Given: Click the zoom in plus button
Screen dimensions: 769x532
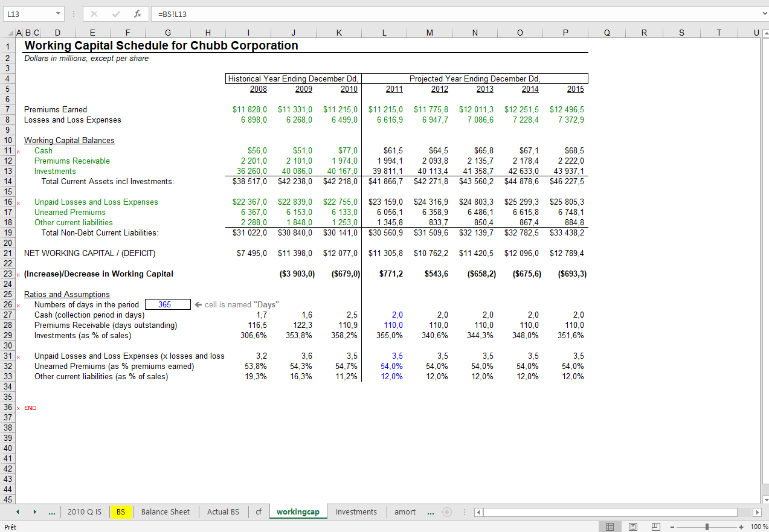Looking at the screenshot, I should (x=741, y=527).
